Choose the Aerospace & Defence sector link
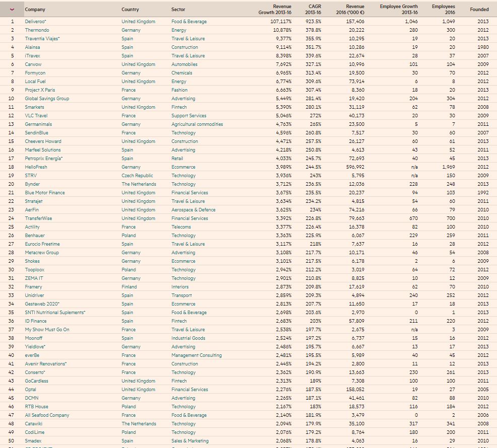Image resolution: width=497 pixels, height=448 pixels. [x=193, y=210]
